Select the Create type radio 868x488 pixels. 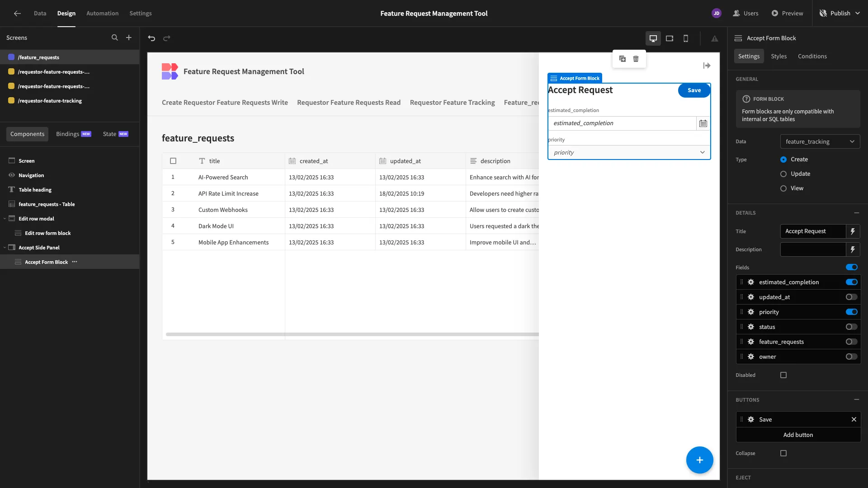(x=783, y=160)
